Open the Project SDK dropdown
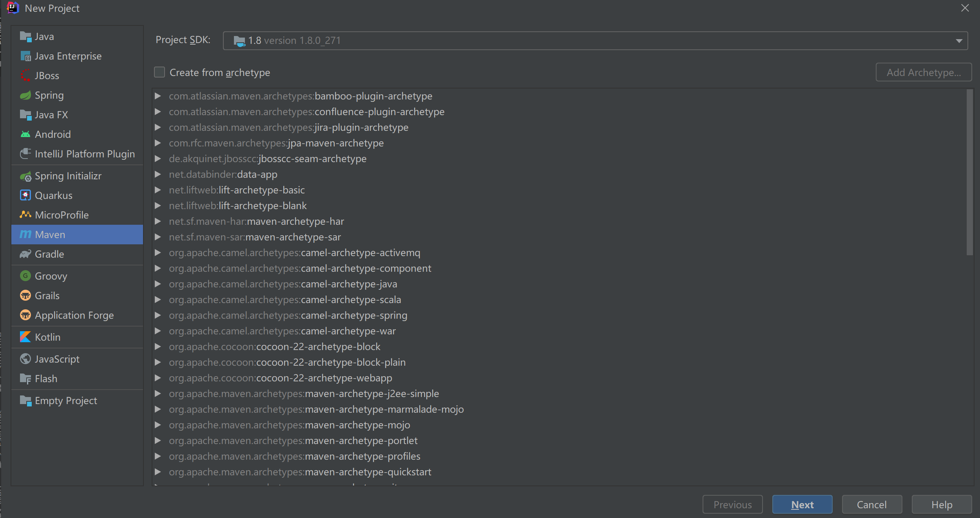980x518 pixels. click(x=958, y=41)
